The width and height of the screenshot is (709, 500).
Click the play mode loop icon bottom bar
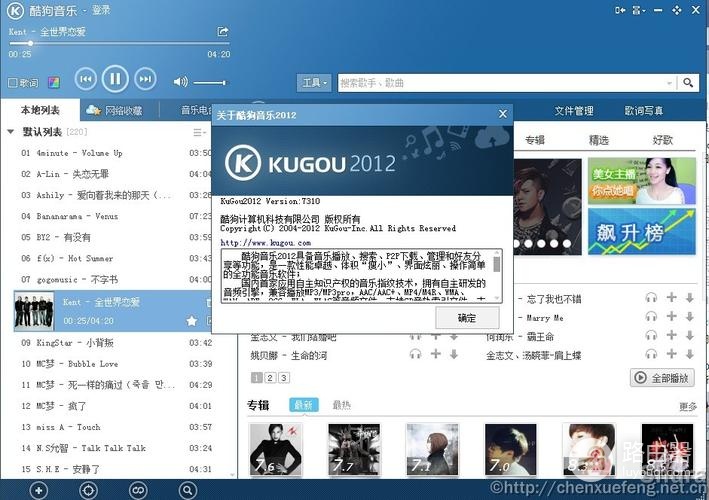pyautogui.click(x=138, y=491)
